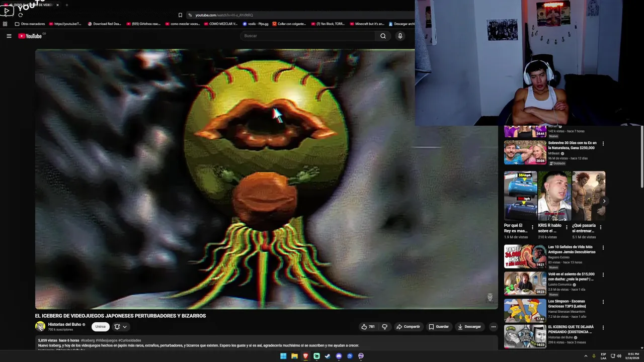This screenshot has width=644, height=362.
Task: Click the #Curiosidades hashtag link
Action: (130, 340)
